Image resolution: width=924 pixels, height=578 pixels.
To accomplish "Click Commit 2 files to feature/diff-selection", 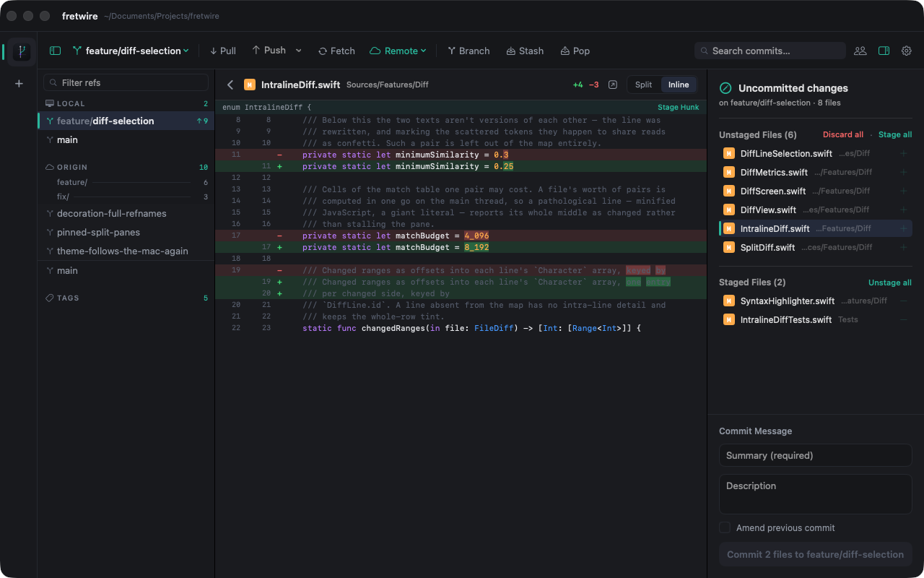I will pos(815,554).
